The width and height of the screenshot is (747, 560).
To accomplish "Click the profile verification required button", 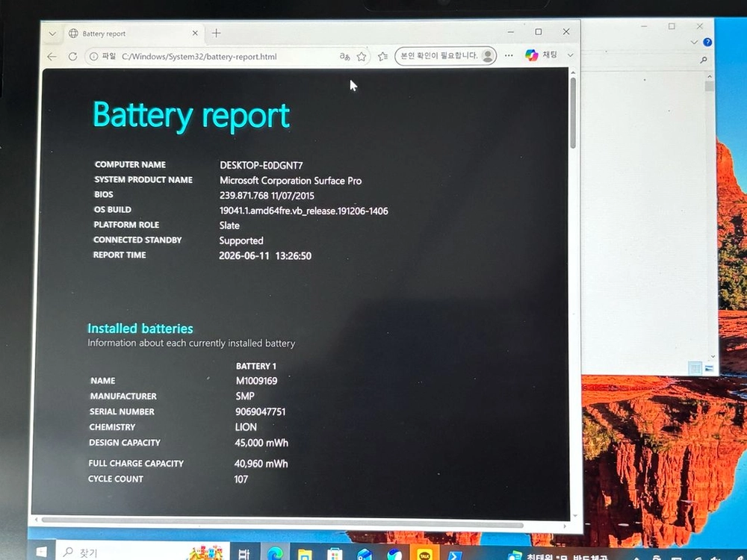I will (446, 56).
